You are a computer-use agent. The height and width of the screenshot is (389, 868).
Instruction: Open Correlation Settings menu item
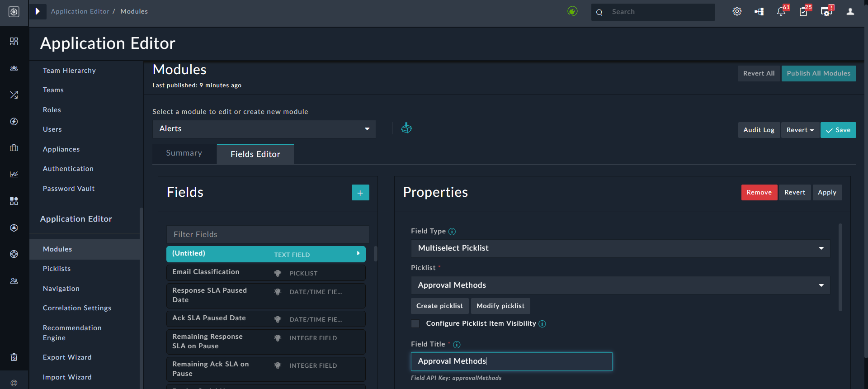77,308
